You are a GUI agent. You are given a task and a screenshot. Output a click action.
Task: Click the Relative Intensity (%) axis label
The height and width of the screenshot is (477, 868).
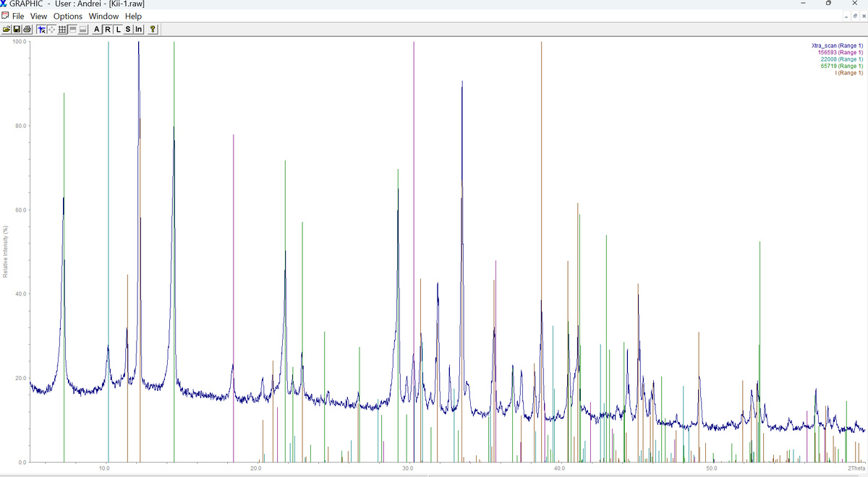pyautogui.click(x=6, y=252)
